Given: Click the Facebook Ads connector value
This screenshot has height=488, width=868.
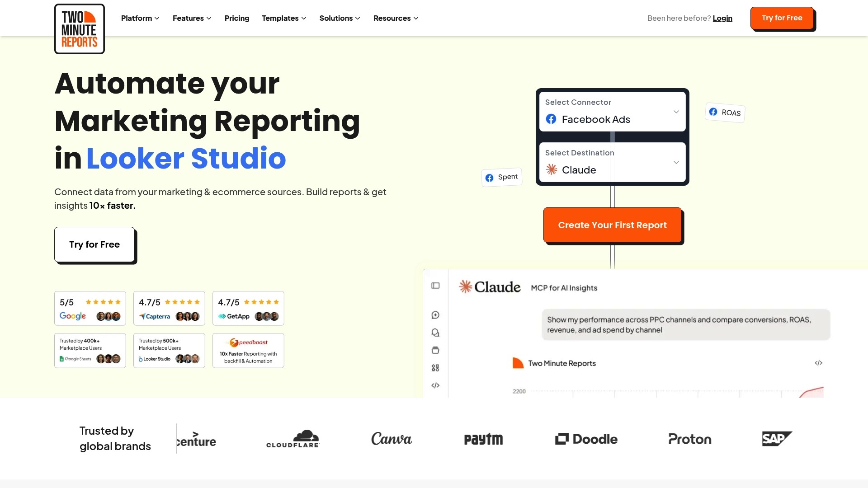Looking at the screenshot, I should click(596, 119).
